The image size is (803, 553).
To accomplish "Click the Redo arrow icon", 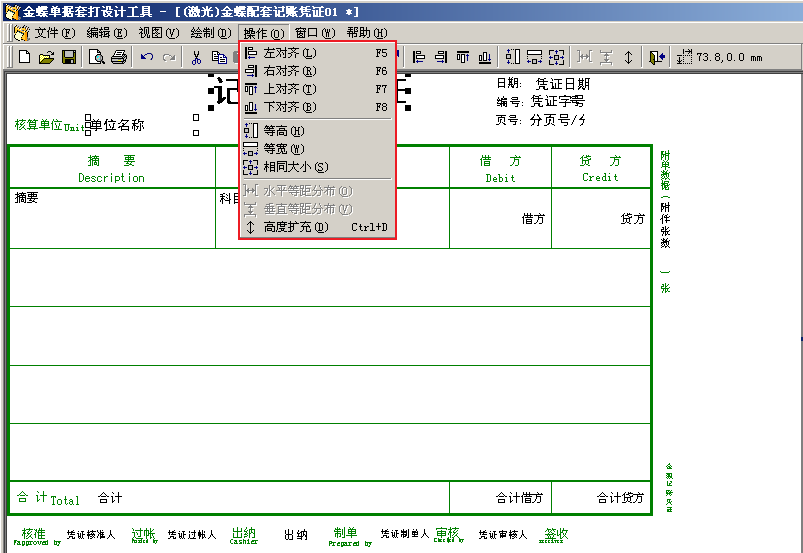I will click(x=169, y=57).
